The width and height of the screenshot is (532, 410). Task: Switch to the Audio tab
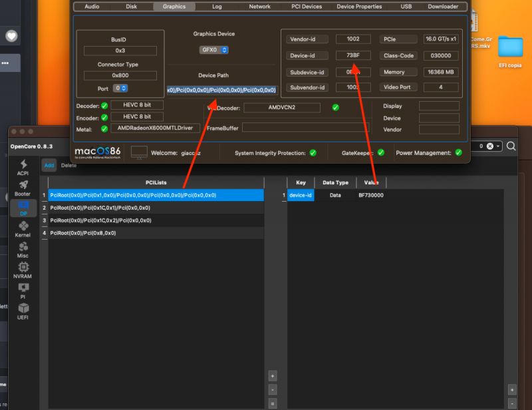coord(92,7)
